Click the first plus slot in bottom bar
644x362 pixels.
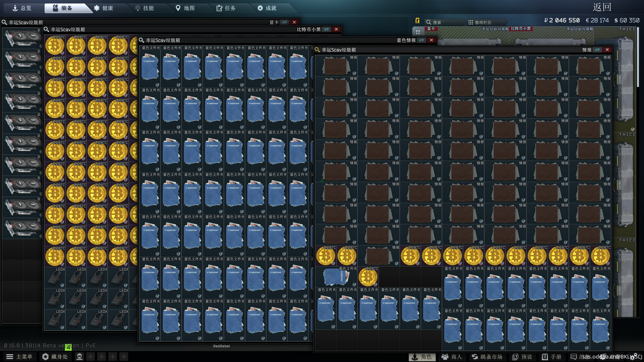point(91,356)
